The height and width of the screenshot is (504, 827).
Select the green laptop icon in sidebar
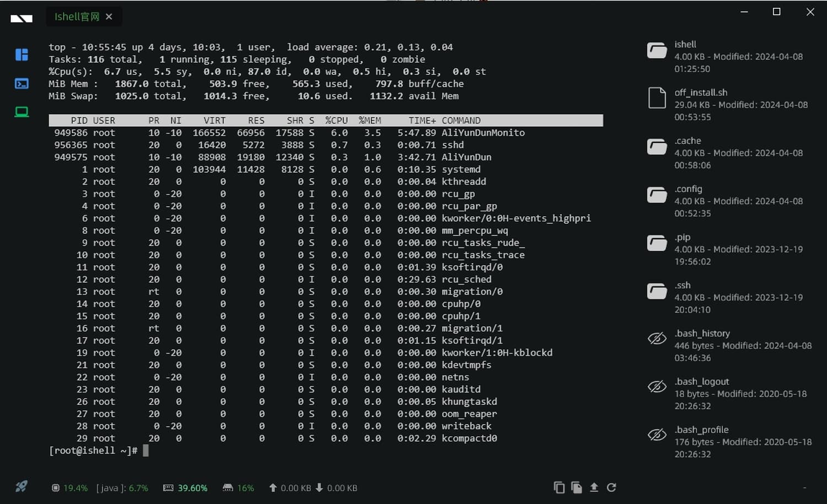(22, 112)
